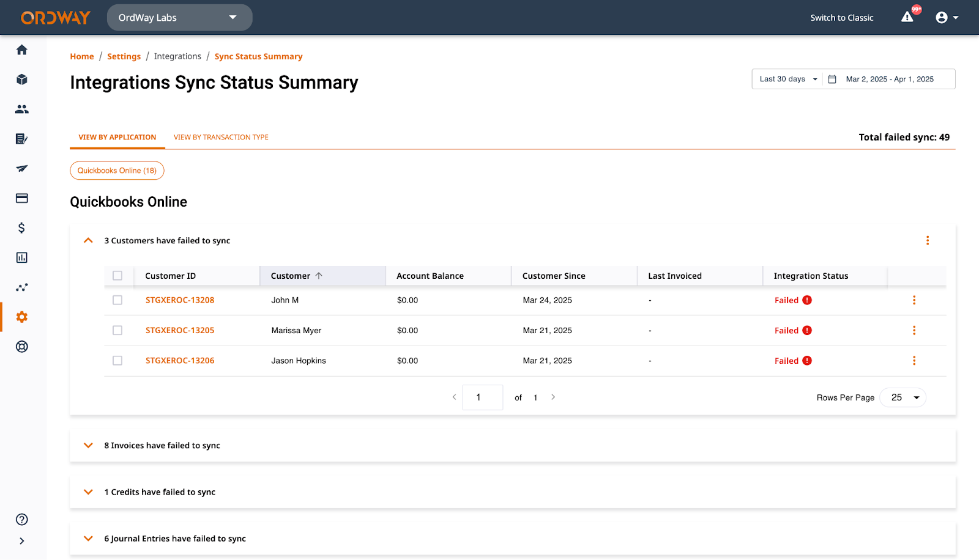Open the support lifebuoy icon in sidebar
Screen dimensions: 979x560
(x=22, y=347)
